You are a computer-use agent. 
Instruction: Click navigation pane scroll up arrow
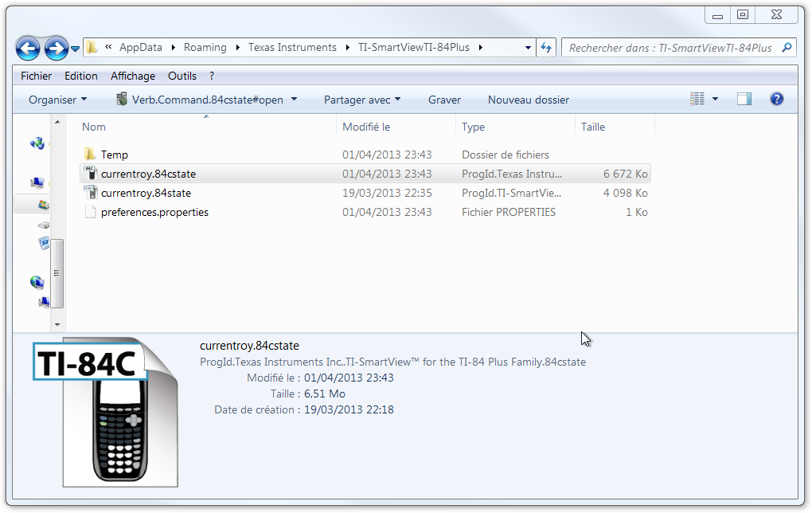(57, 123)
